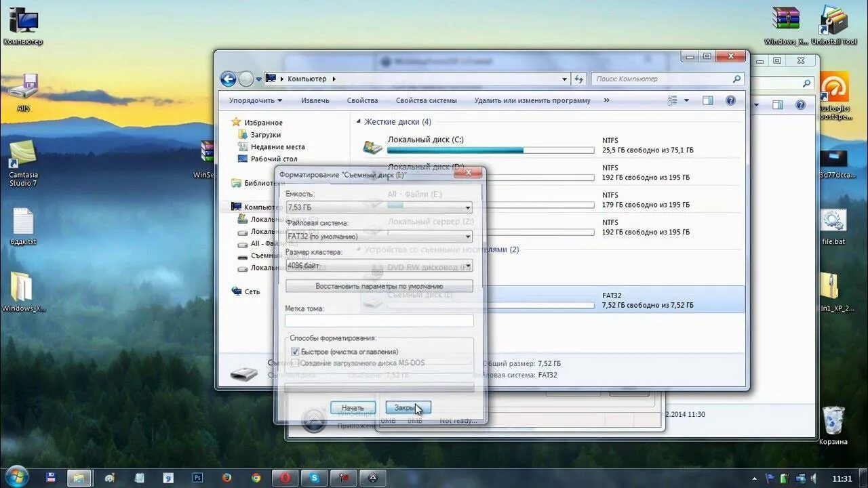This screenshot has height=488, width=868.
Task: Launch Camtasia Studio 7 desktop shortcut
Action: pos(23,163)
